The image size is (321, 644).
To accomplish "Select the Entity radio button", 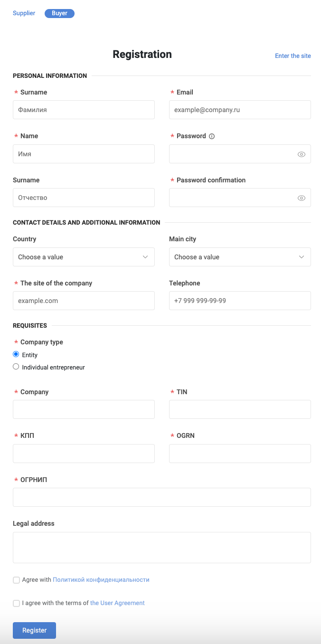I will (16, 354).
